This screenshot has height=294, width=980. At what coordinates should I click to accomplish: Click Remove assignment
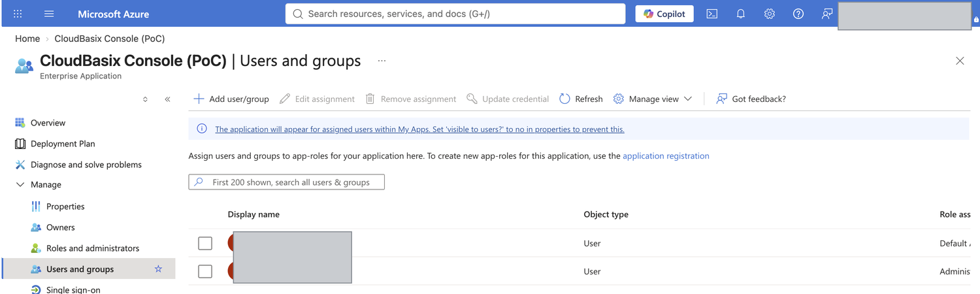point(410,99)
